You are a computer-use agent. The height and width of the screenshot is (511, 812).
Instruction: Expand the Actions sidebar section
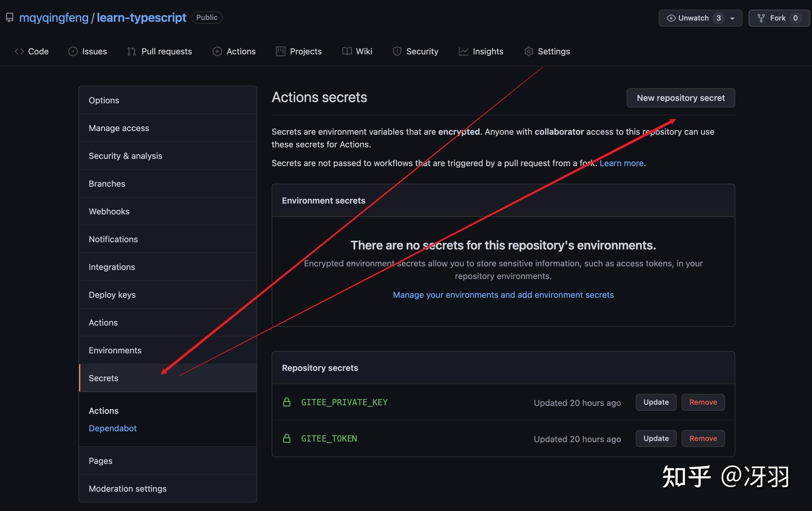tap(104, 410)
